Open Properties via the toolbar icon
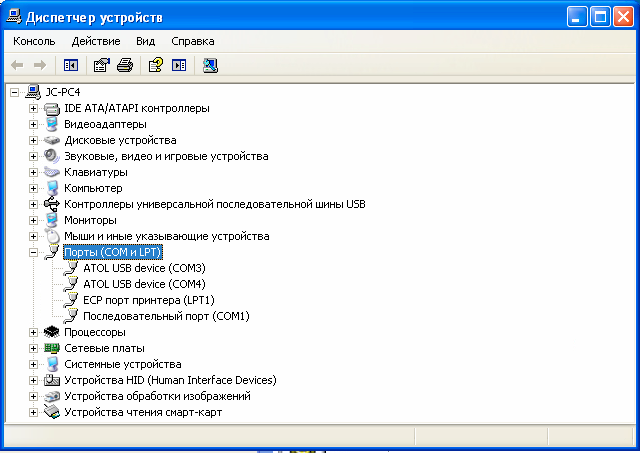The width and height of the screenshot is (640, 453). [x=101, y=65]
